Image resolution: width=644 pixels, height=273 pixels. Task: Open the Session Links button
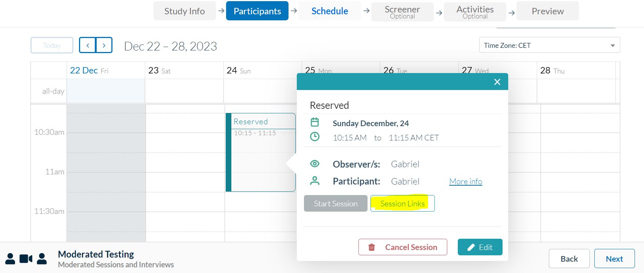[402, 204]
